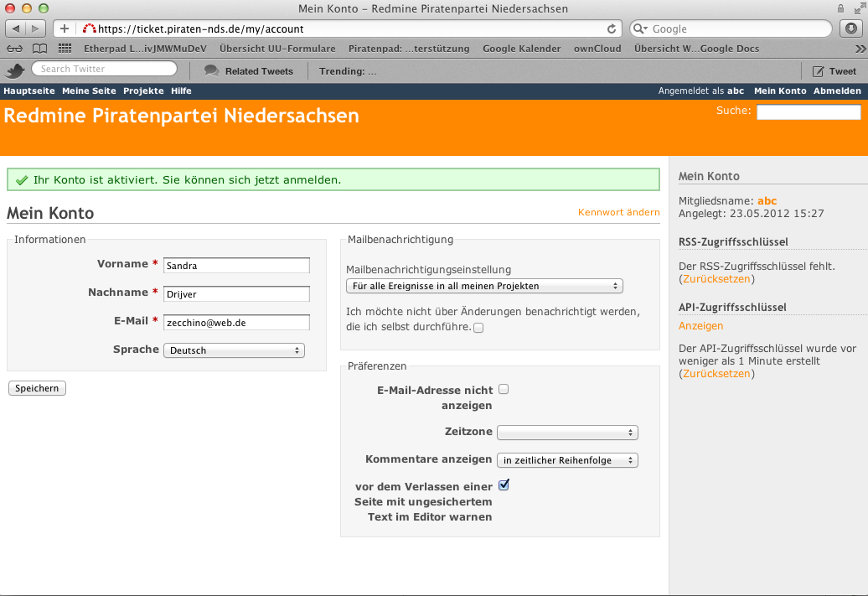Viewport: 868px width, 596px height.
Task: Click the browser back arrow button
Action: coord(17,29)
